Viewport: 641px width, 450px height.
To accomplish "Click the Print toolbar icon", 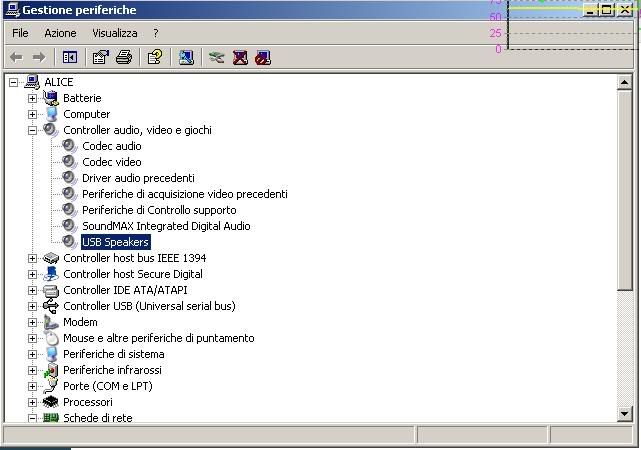I will pos(124,57).
